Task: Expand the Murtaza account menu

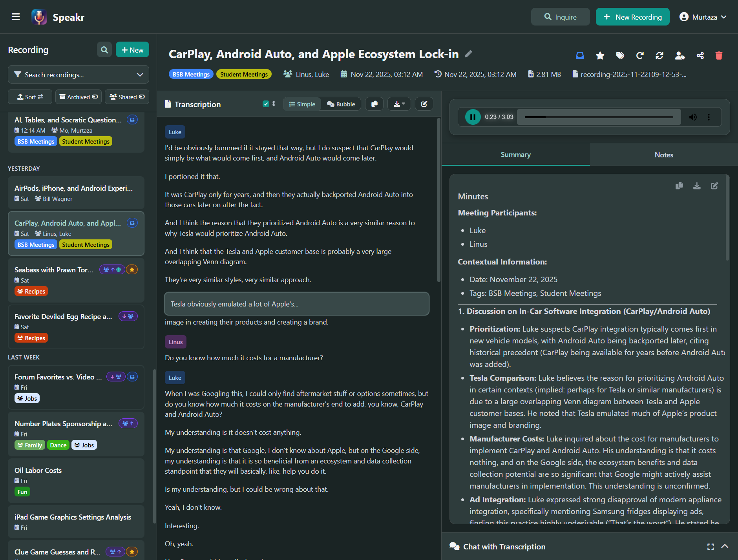Action: [703, 16]
